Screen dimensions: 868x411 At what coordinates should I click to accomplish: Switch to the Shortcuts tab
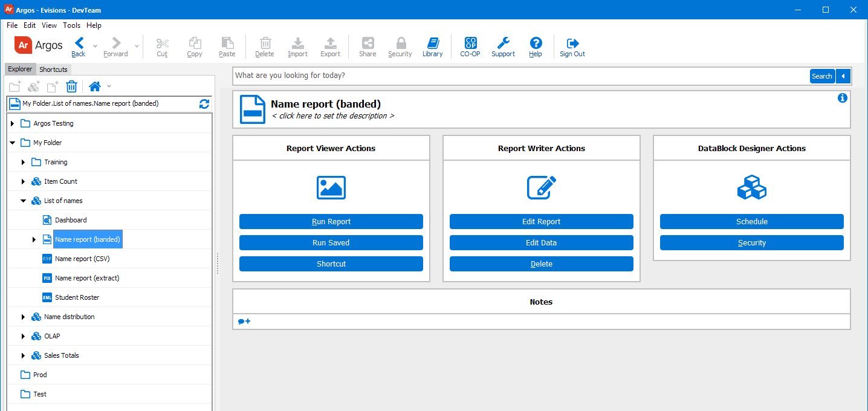point(54,70)
